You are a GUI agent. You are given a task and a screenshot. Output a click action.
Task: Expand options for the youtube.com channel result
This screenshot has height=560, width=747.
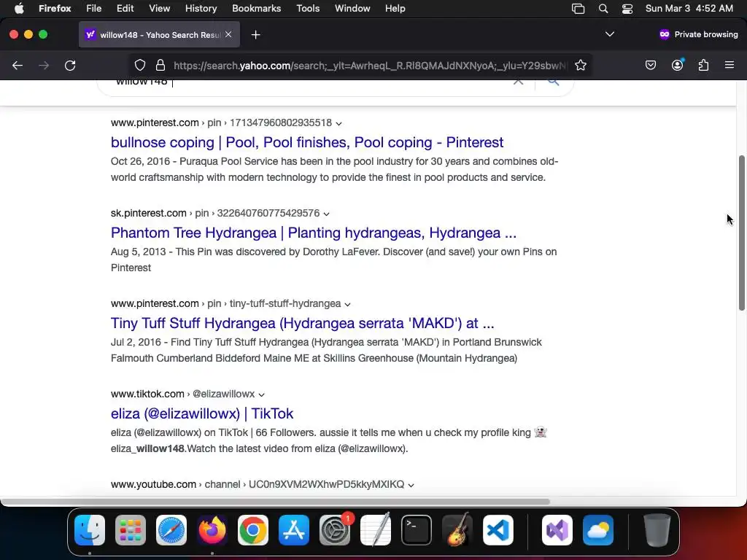[411, 485]
